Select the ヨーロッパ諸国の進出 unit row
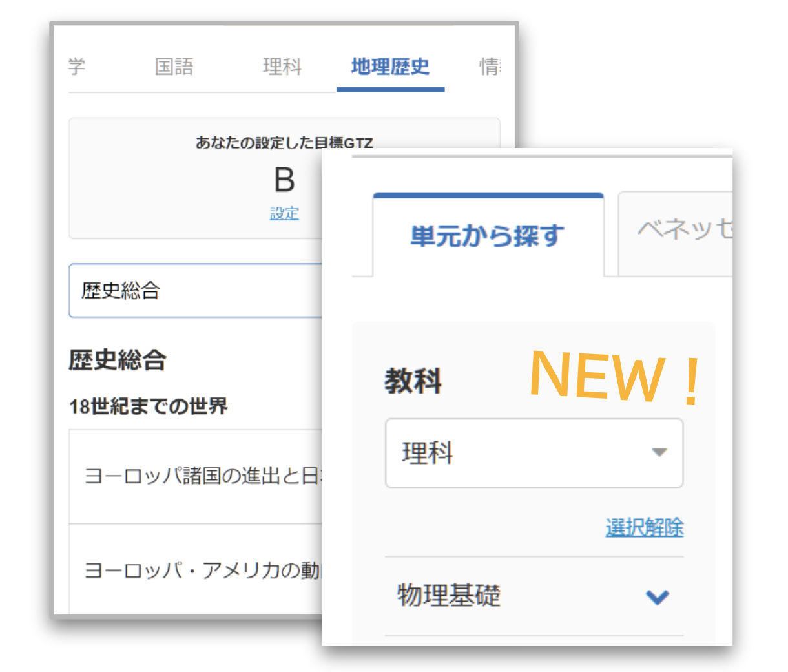Viewport: 788px width, 672px height. click(x=195, y=477)
